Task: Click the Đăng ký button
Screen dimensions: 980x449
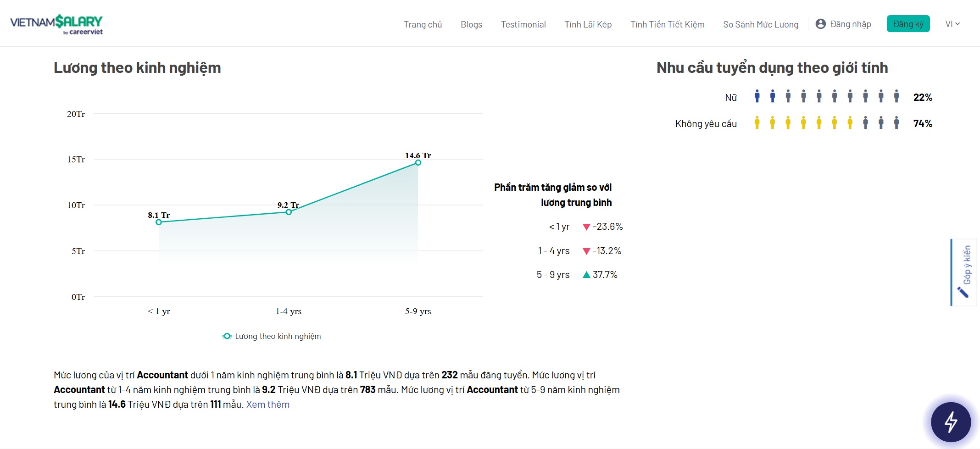Action: pos(908,24)
